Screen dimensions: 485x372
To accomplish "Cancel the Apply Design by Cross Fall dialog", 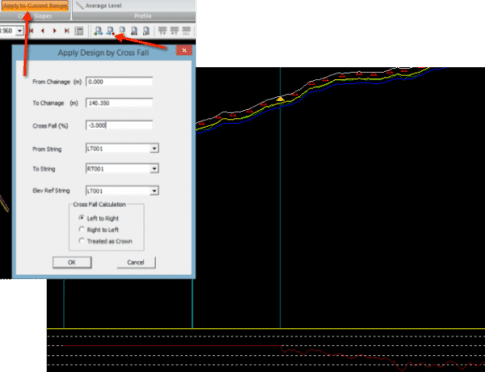I will click(x=136, y=262).
